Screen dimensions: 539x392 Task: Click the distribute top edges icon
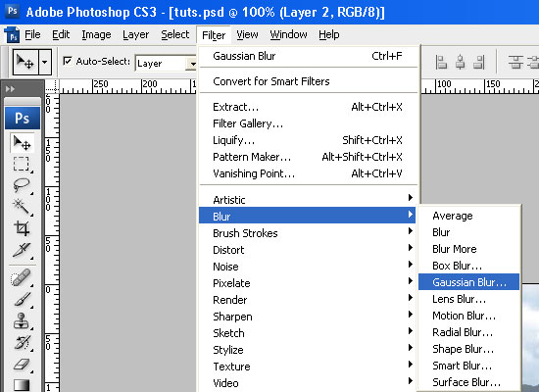(515, 63)
